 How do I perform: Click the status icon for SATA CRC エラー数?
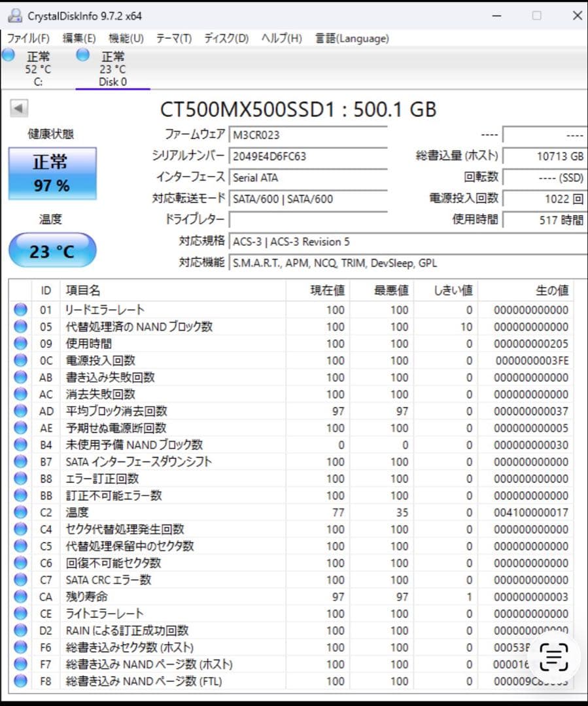[20, 579]
